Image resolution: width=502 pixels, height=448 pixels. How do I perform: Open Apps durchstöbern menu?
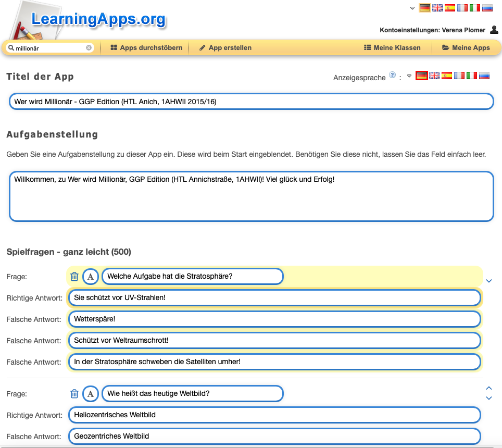point(146,48)
